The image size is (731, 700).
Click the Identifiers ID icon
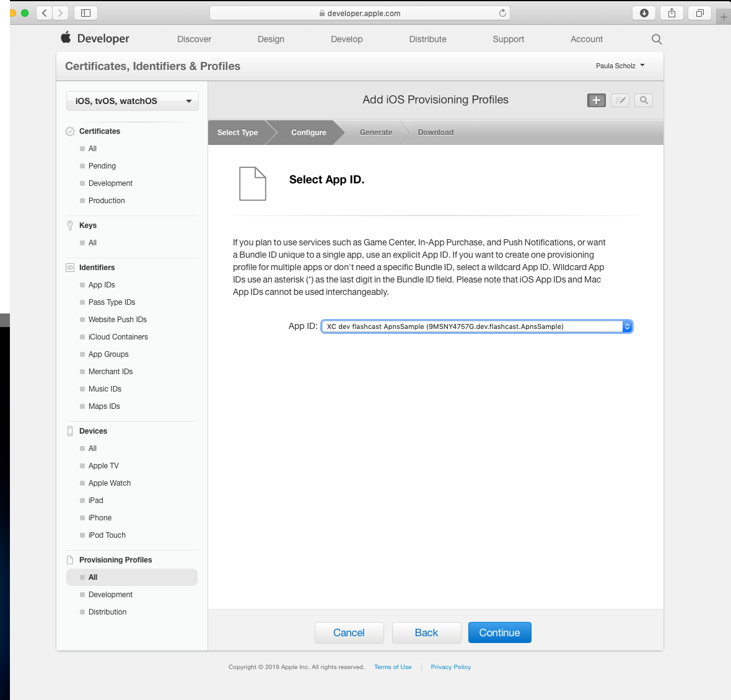click(70, 268)
